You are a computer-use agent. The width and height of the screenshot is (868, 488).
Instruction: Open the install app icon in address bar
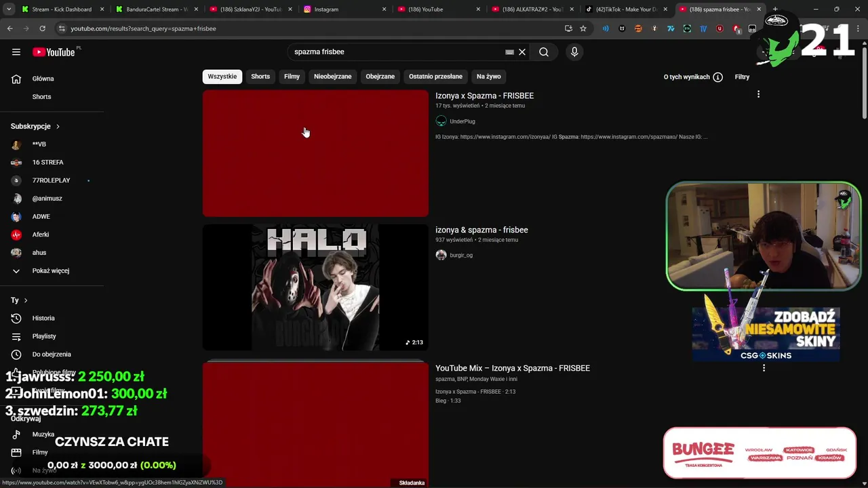click(568, 28)
